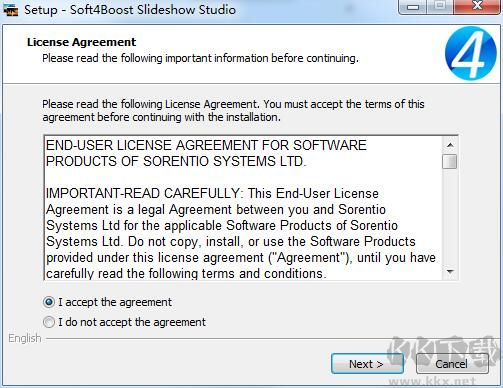The width and height of the screenshot is (503, 388).
Task: Click inside the license agreement text box
Action: click(243, 208)
